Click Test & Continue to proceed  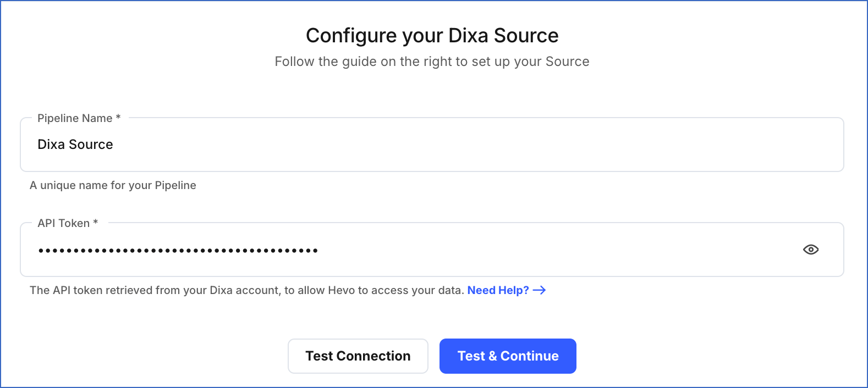click(507, 356)
